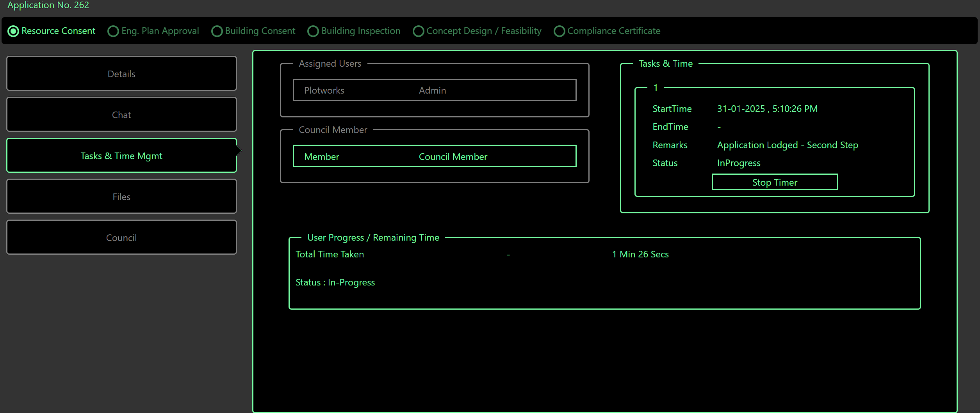This screenshot has height=413, width=980.
Task: Select the Building Inspection radio button
Action: [x=313, y=31]
